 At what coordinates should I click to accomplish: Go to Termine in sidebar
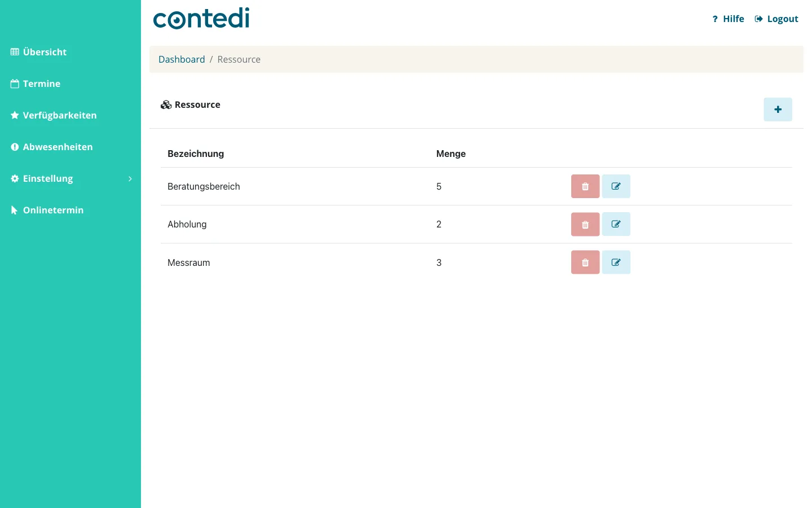click(x=36, y=84)
